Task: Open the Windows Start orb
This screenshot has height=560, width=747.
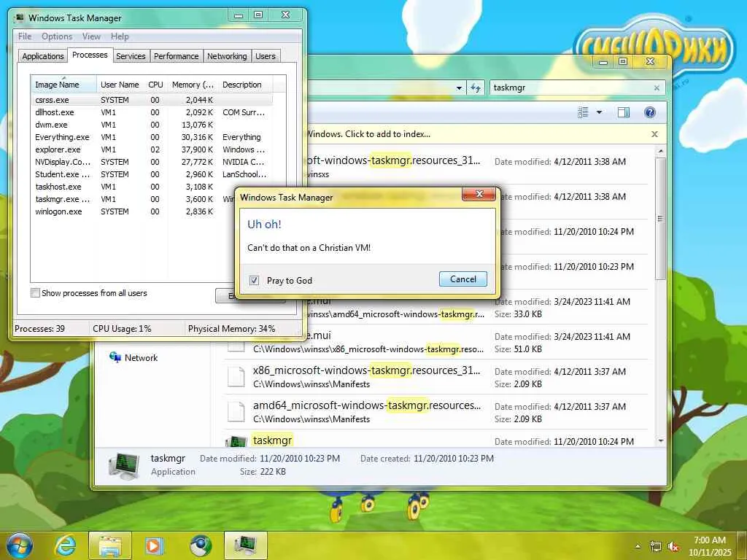Action: [19, 545]
